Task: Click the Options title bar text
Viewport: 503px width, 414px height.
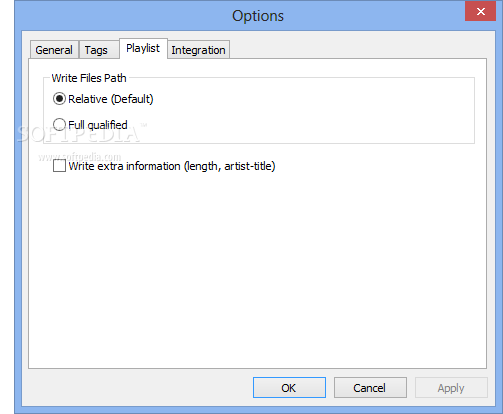Action: [258, 16]
